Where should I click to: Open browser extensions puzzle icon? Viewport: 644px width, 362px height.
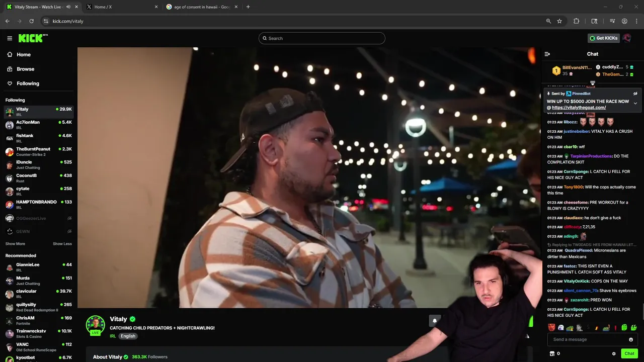(x=577, y=21)
